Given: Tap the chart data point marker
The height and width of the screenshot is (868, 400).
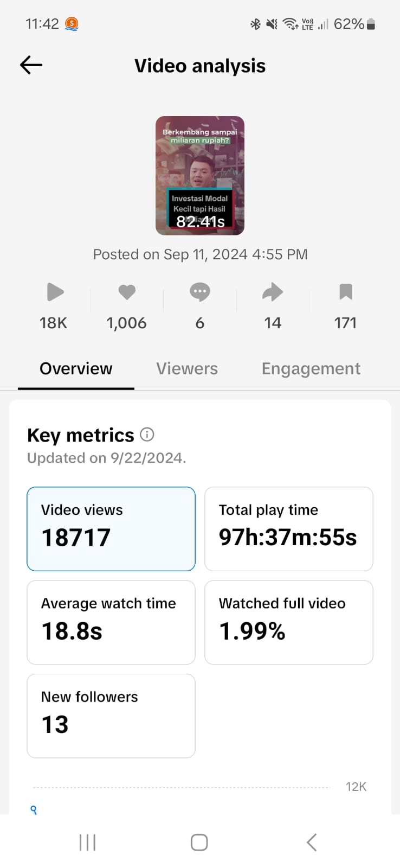Looking at the screenshot, I should (34, 809).
